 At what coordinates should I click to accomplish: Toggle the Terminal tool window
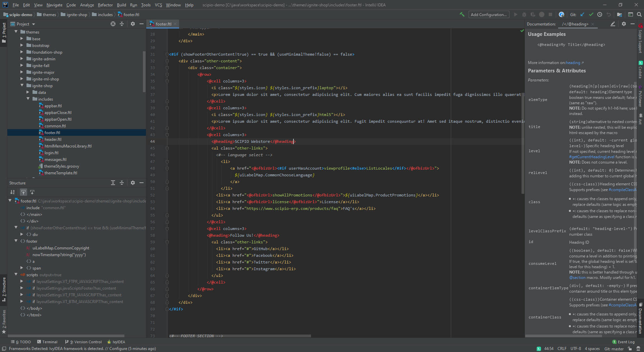coord(47,342)
